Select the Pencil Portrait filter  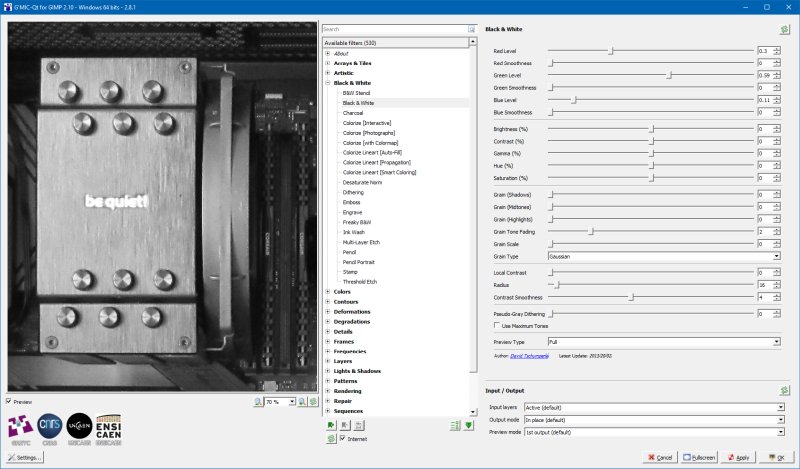click(360, 261)
